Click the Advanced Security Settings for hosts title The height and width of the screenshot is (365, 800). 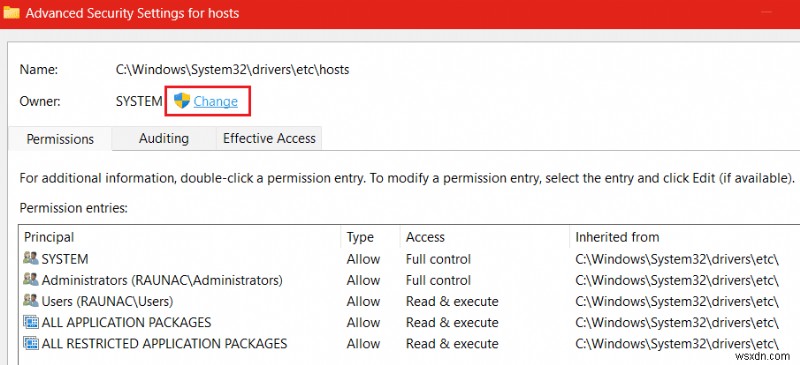[132, 13]
